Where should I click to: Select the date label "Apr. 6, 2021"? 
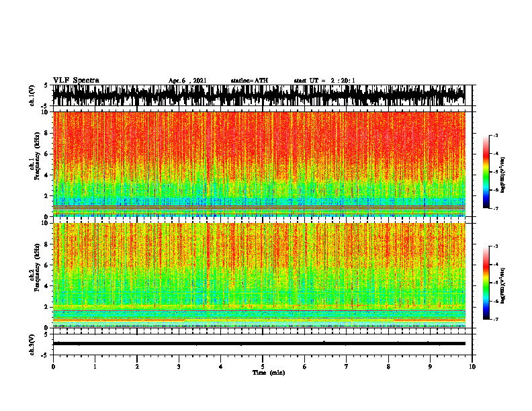click(187, 81)
